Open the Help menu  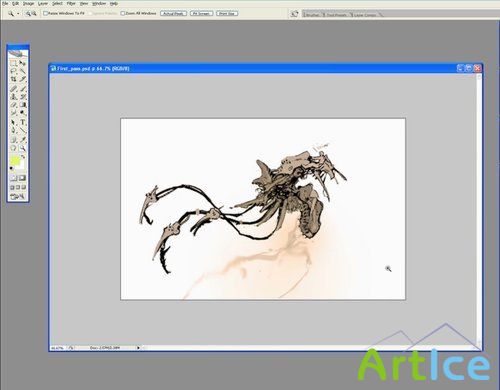pos(114,3)
